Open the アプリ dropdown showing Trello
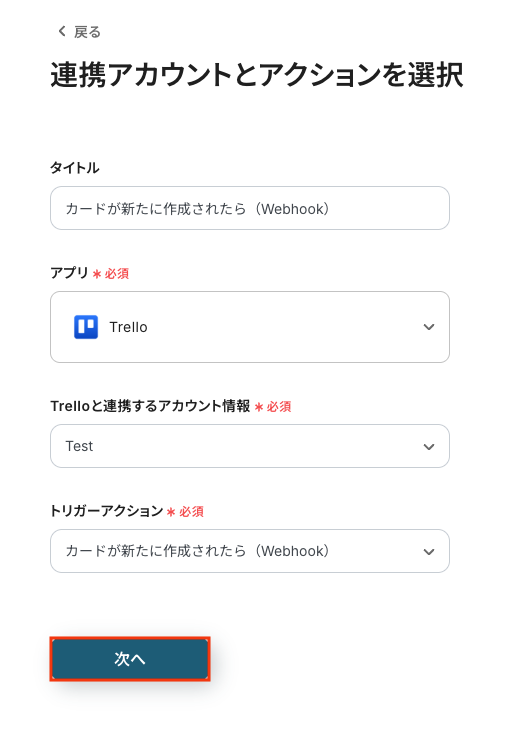 tap(249, 327)
